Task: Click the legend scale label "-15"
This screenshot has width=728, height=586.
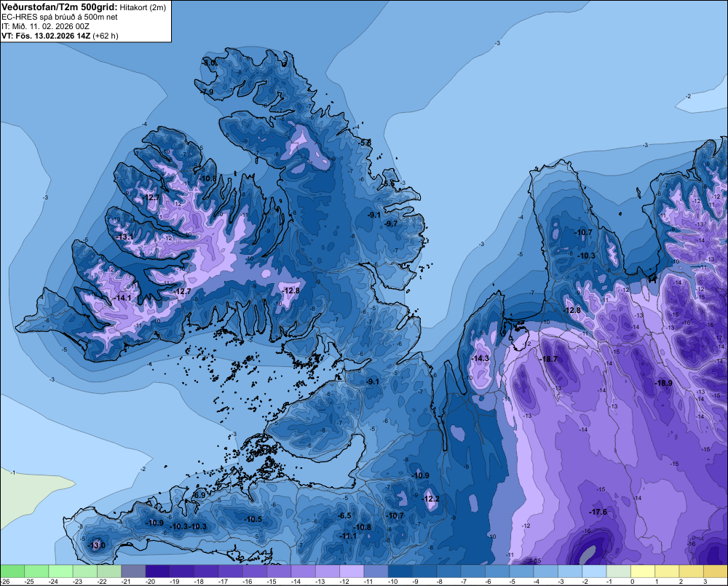Action: (x=272, y=582)
